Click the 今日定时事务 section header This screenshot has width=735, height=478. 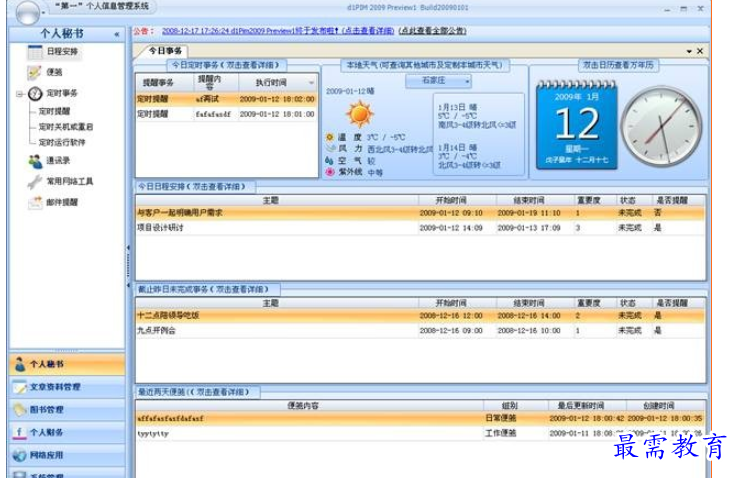point(225,65)
